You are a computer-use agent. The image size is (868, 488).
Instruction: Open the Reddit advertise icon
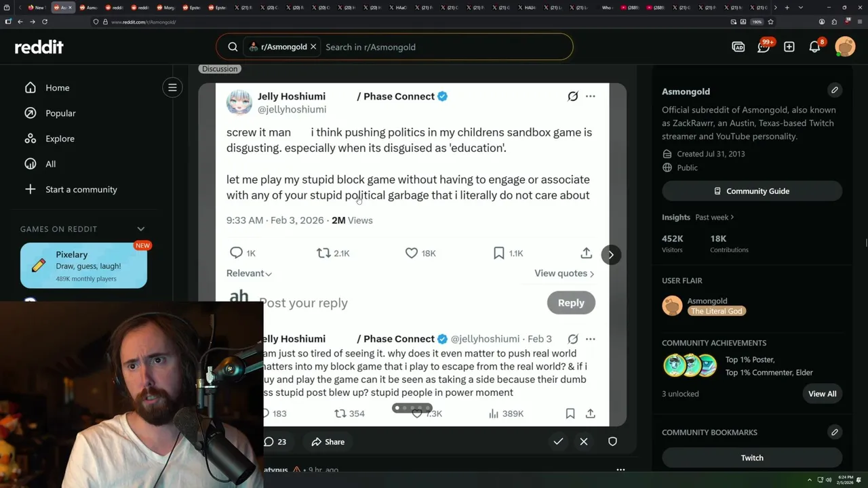point(738,47)
